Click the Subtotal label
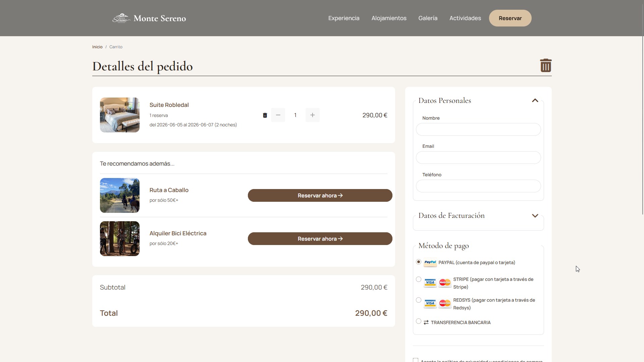This screenshot has height=362, width=644. click(113, 287)
